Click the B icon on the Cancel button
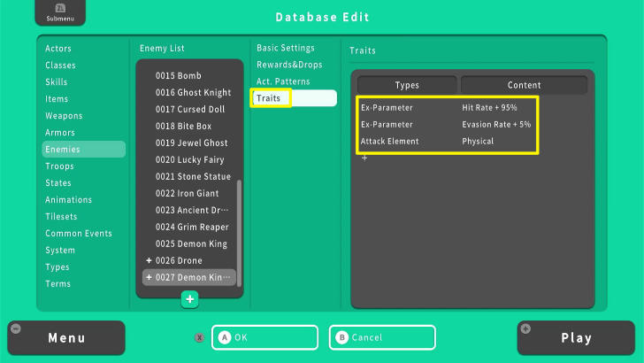Screen dimensions: 644x363 341,337
